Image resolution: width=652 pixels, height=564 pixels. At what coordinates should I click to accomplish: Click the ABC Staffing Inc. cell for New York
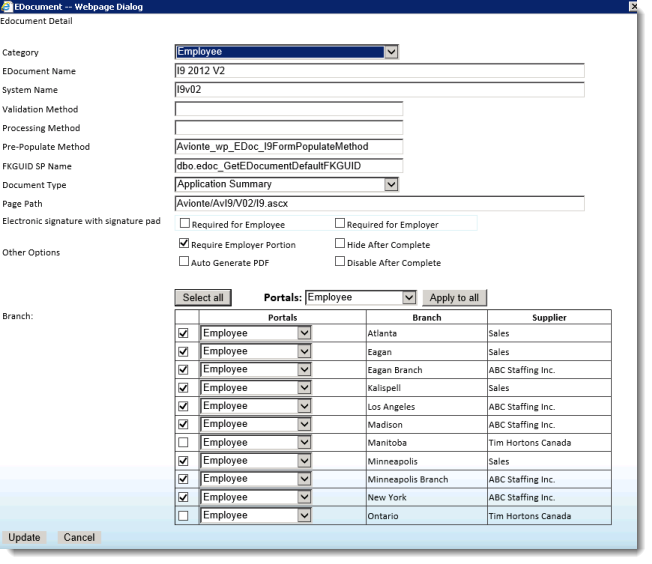(x=549, y=497)
